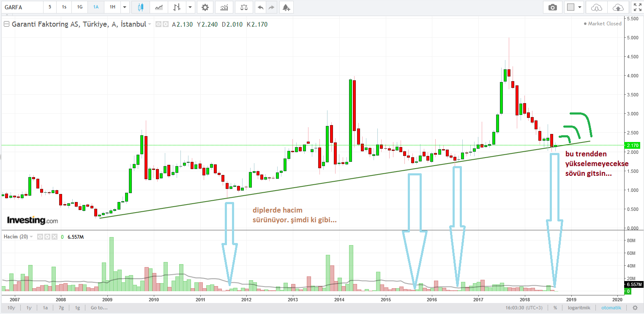
Task: Take a chart snapshot with camera icon
Action: pyautogui.click(x=552, y=7)
